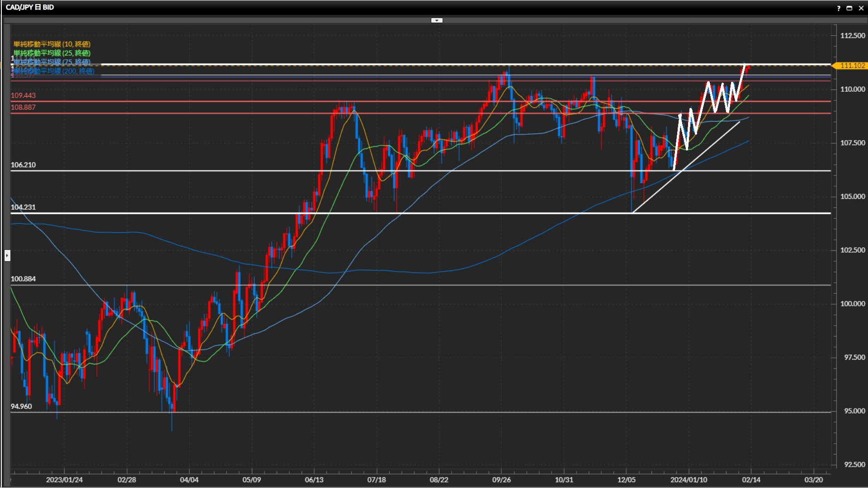Click the help question mark icon
Viewport: 868px width, 488px height.
click(839, 8)
